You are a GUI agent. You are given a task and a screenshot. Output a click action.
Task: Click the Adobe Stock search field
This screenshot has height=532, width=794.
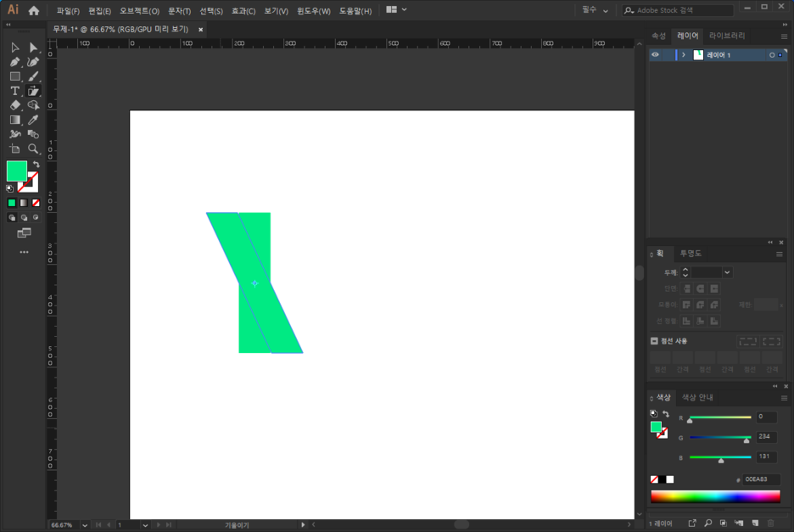678,10
